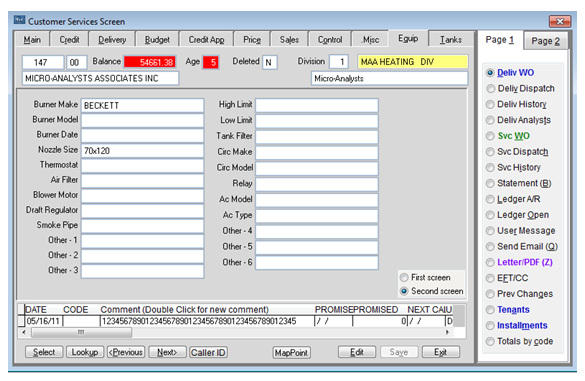Screen dimensions: 585x381
Task: Click the Thermostat input field
Action: click(x=143, y=166)
